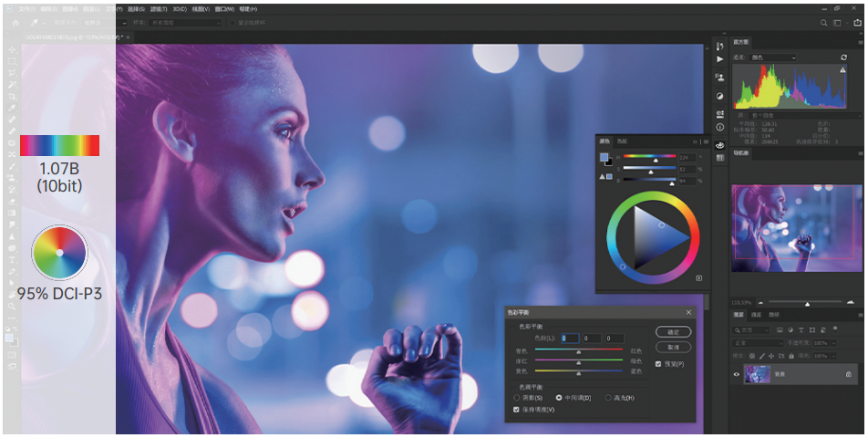The image size is (868, 438).
Task: Close the open document tab
Action: pos(128,37)
